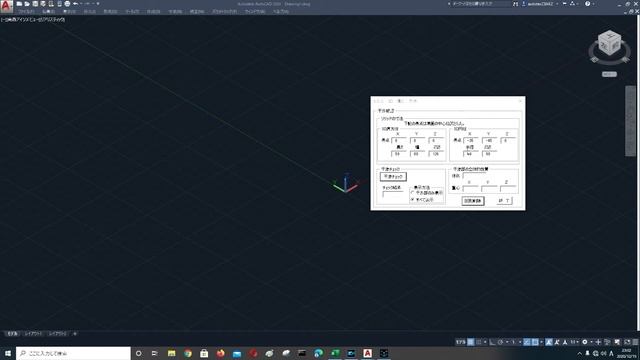Select the 干渉部のみ表示 radio button
Viewport: 640px width, 360px height.
tap(413, 193)
